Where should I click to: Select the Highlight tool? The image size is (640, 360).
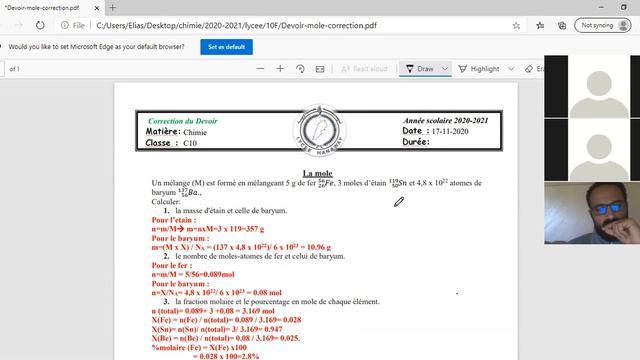pyautogui.click(x=479, y=69)
